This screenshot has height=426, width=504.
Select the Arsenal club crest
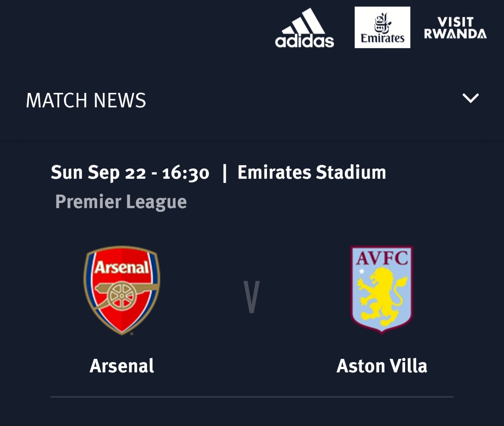pos(122,290)
